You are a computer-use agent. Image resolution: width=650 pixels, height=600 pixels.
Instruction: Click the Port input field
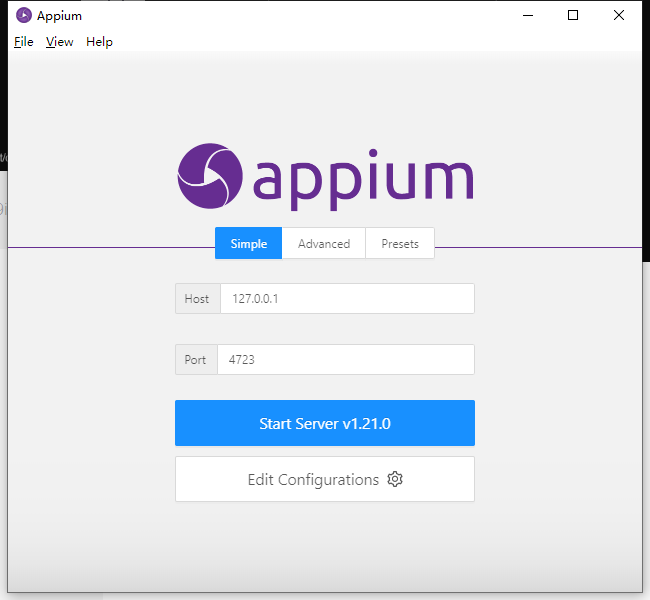(x=346, y=360)
